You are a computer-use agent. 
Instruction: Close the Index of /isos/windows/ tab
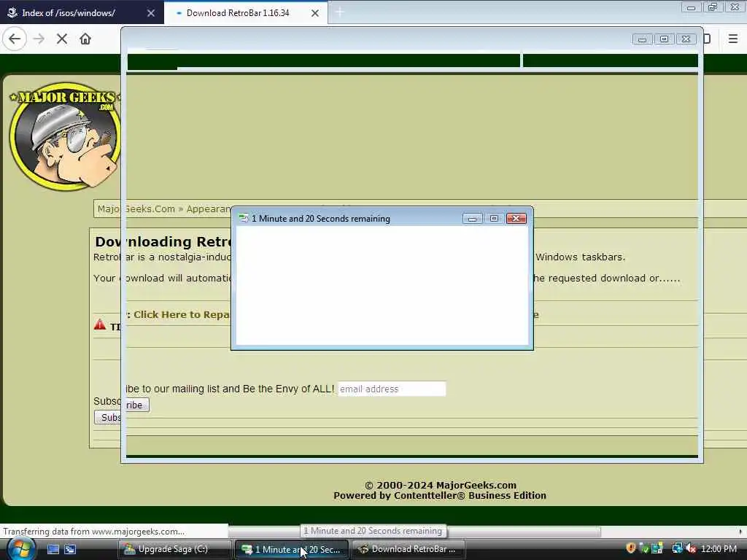pyautogui.click(x=150, y=13)
